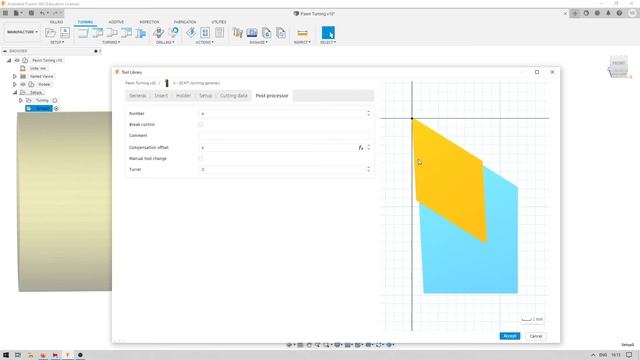Viewport: 640px width, 360px height.
Task: Click the Drill tool icon
Action: coord(159,32)
